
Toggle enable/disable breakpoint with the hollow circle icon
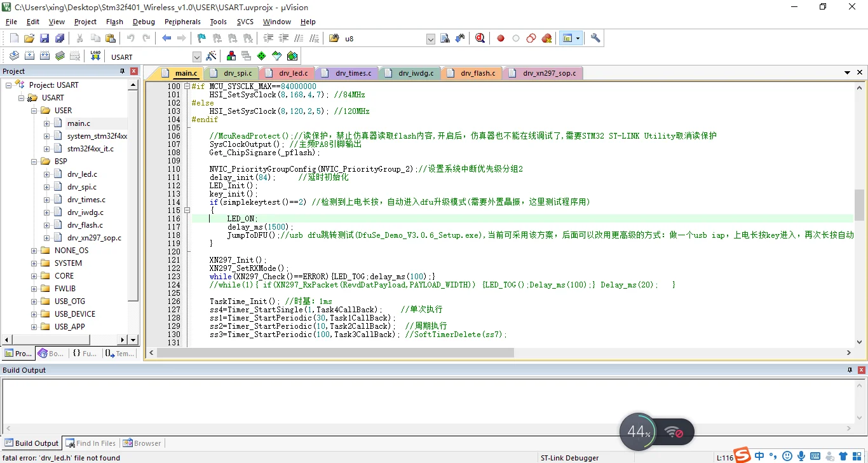tap(516, 38)
